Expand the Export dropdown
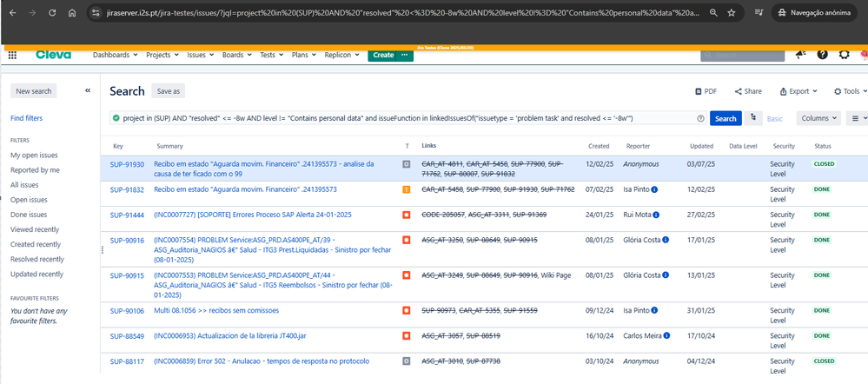Screen dimensions: 868x384 pos(798,91)
